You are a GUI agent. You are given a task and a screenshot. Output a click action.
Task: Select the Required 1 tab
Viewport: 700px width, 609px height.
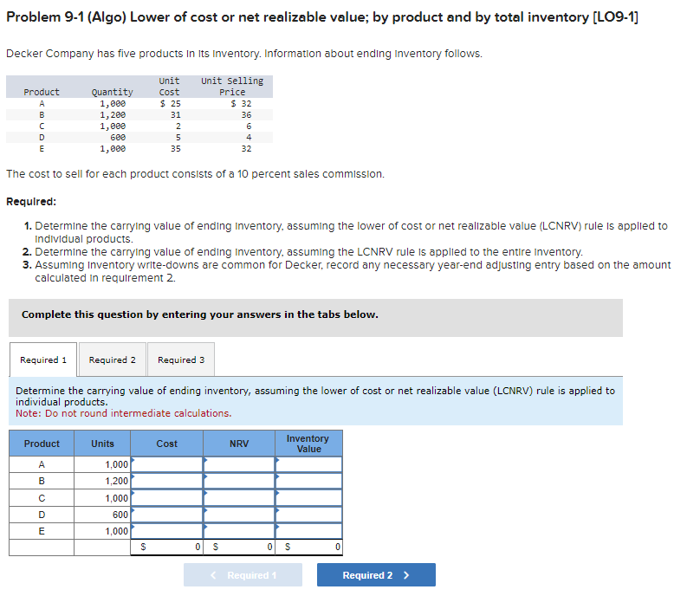tap(42, 360)
